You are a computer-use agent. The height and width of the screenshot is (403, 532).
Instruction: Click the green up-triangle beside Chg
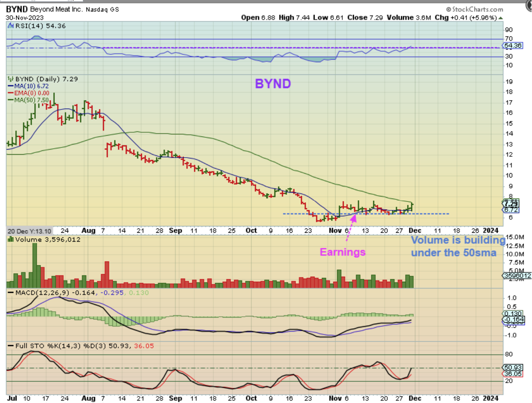coord(501,18)
